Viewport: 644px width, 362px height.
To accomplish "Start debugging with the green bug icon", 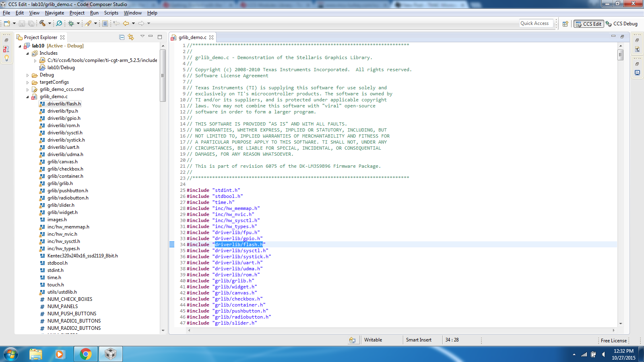I will tap(71, 23).
